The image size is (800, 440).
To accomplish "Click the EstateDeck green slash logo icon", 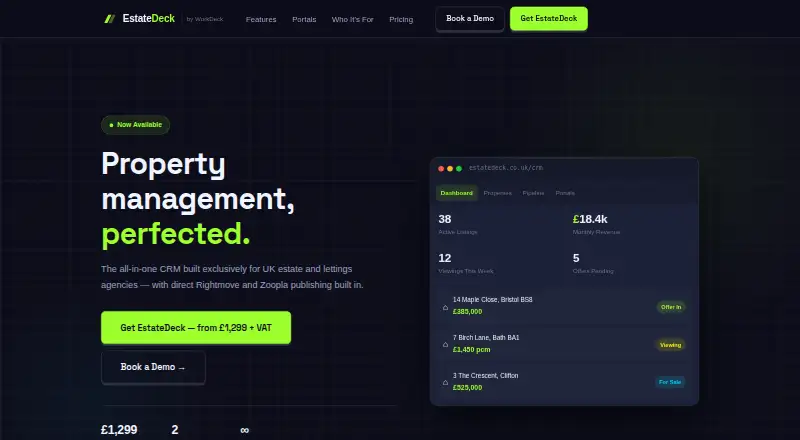I will coord(110,19).
